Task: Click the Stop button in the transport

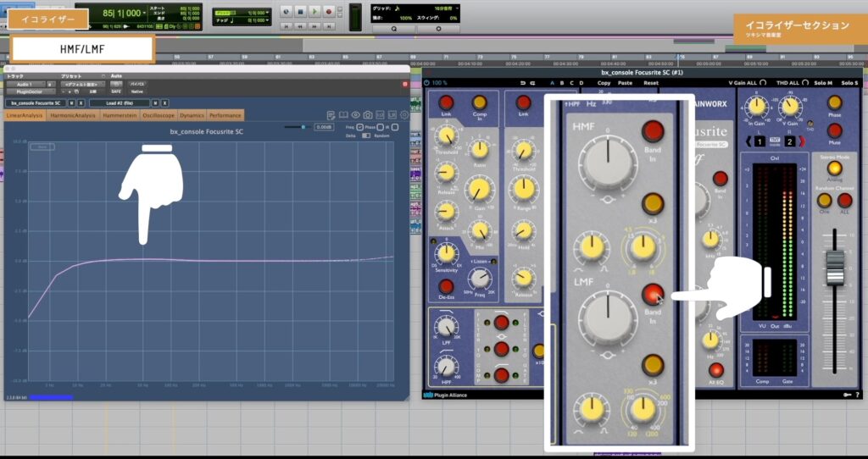Action: coord(300,11)
